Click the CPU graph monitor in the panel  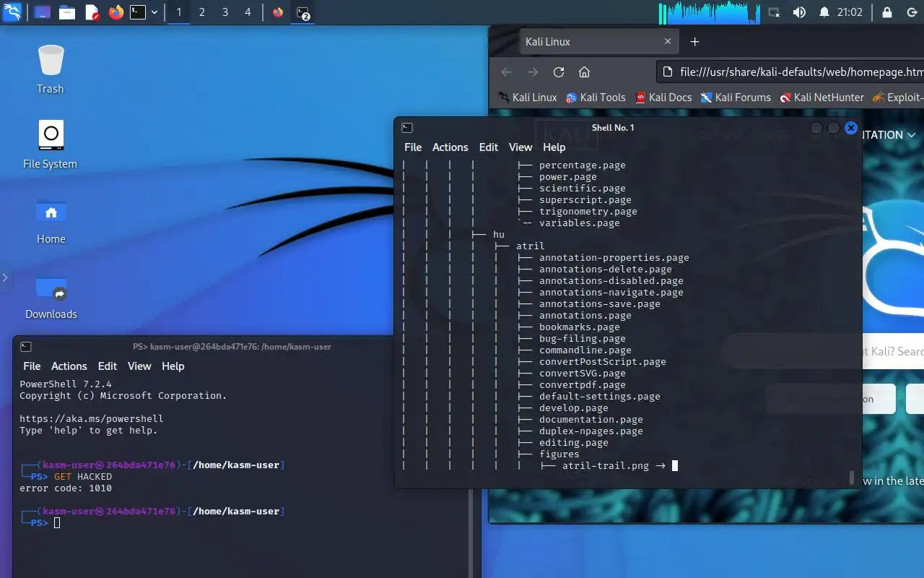(x=709, y=12)
